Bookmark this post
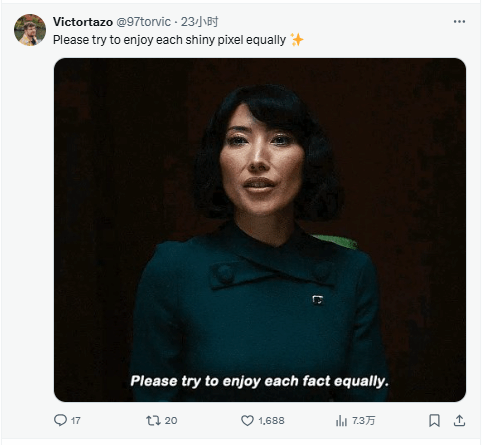Viewport: 482px width, 445px height. (x=434, y=420)
